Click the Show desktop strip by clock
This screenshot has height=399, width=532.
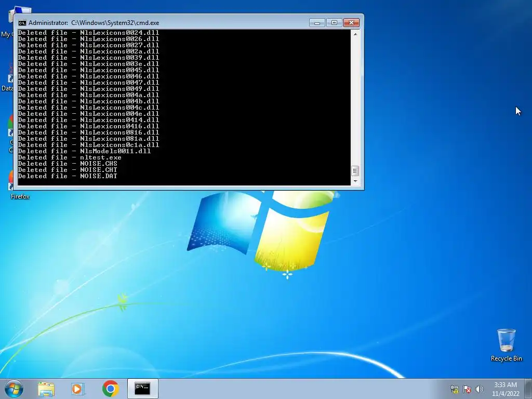[x=528, y=389]
